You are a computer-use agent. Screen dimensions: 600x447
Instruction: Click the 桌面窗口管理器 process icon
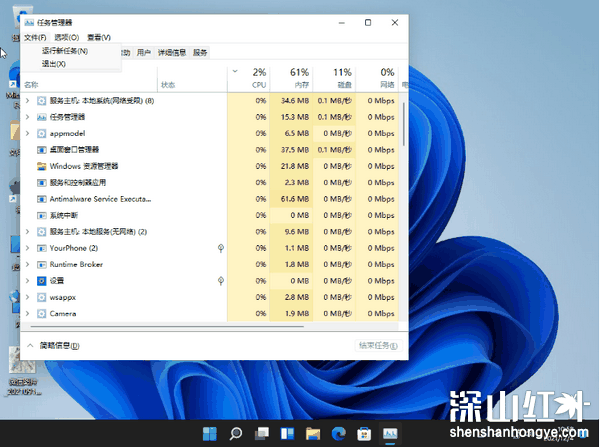coord(41,150)
